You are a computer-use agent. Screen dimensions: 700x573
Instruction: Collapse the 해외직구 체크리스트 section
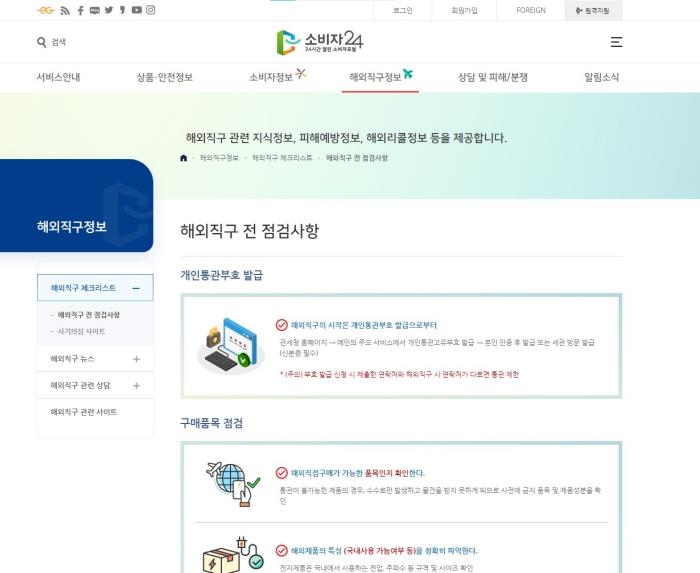(x=136, y=288)
